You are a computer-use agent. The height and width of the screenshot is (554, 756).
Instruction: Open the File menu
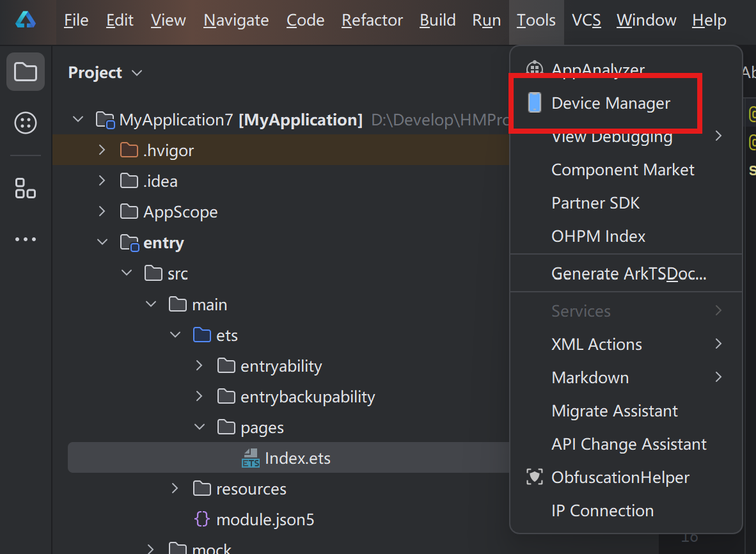(76, 20)
